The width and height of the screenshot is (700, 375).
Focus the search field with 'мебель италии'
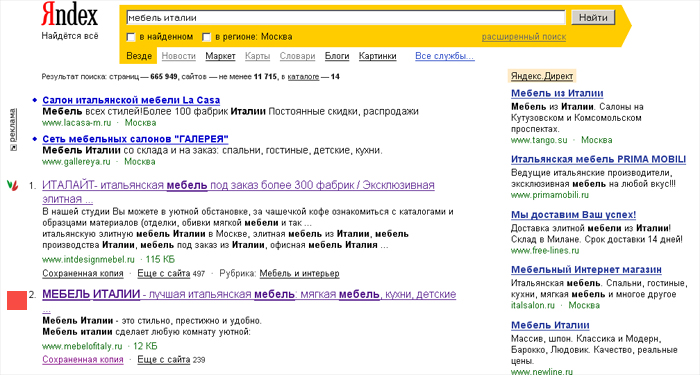346,18
